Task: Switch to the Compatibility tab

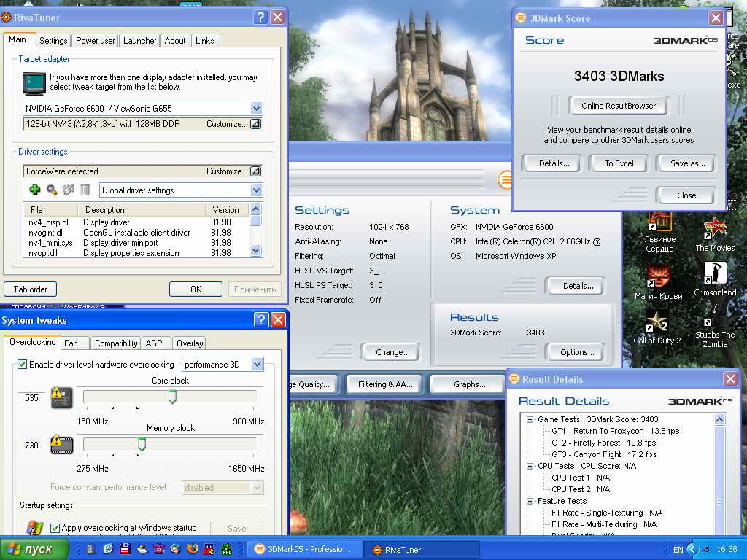Action: pos(116,343)
